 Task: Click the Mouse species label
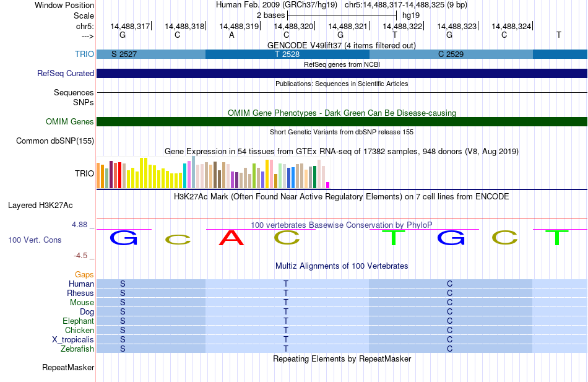[x=82, y=303]
